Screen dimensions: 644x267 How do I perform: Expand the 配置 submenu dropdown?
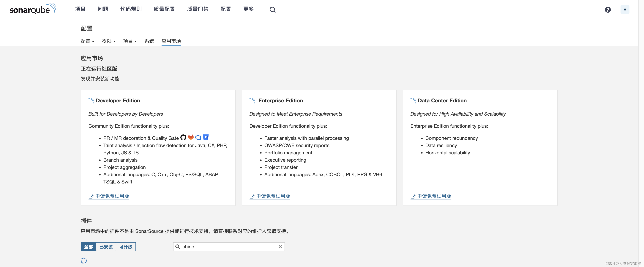[x=88, y=41]
